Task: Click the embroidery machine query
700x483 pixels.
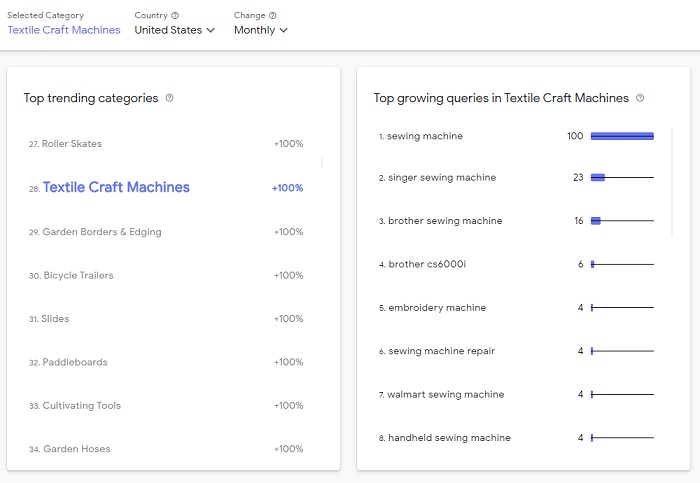Action: point(437,308)
